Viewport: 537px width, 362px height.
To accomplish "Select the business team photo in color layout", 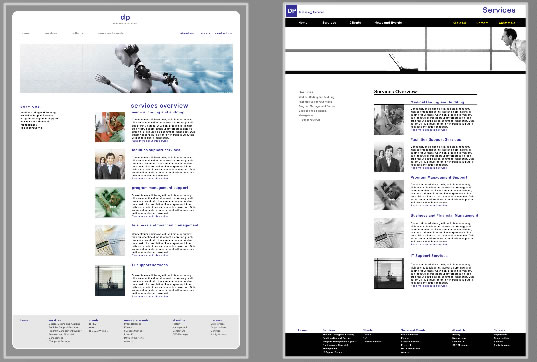I will (x=110, y=164).
